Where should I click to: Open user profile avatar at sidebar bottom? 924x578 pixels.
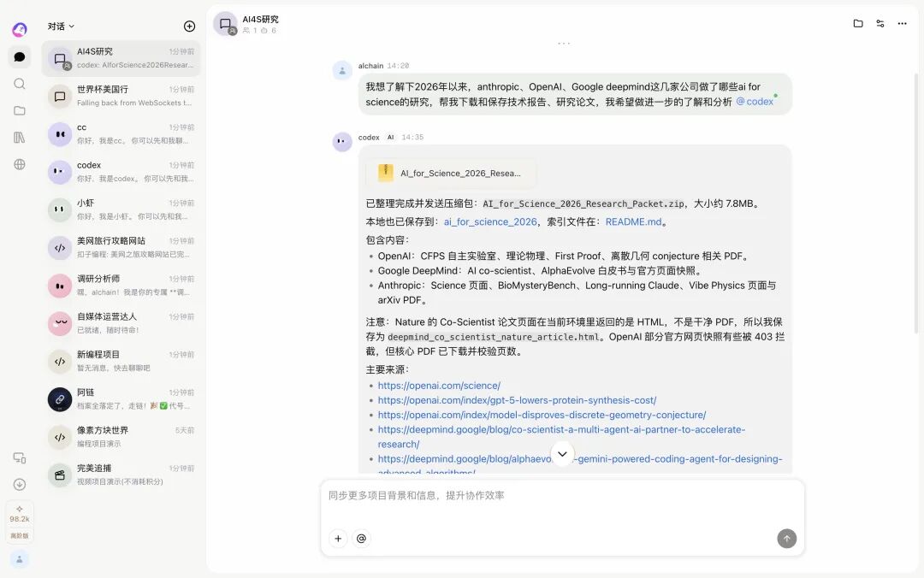click(x=20, y=559)
